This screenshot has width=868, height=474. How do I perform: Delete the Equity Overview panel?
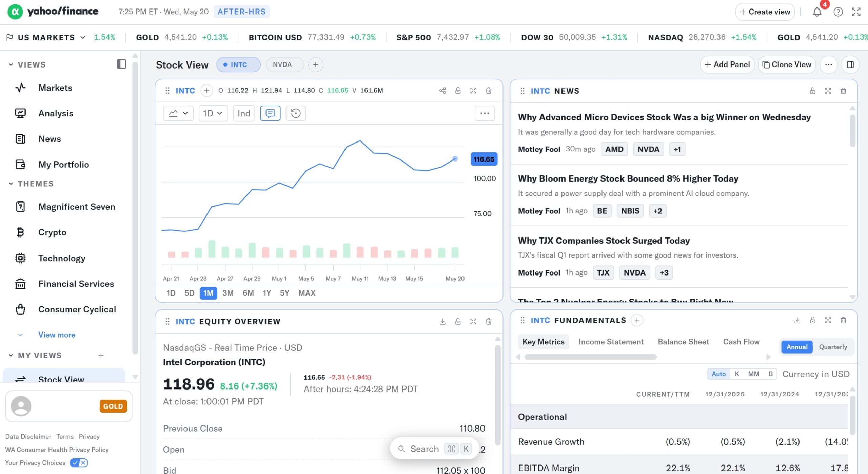488,321
